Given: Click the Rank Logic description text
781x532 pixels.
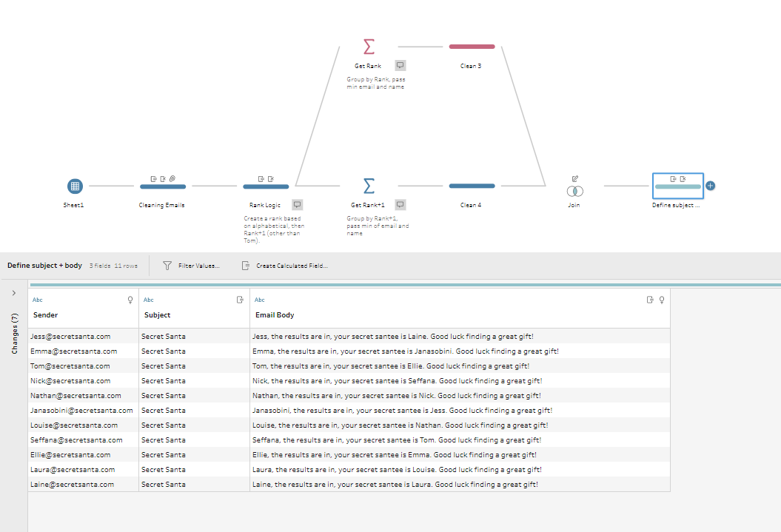Looking at the screenshot, I should (x=273, y=229).
